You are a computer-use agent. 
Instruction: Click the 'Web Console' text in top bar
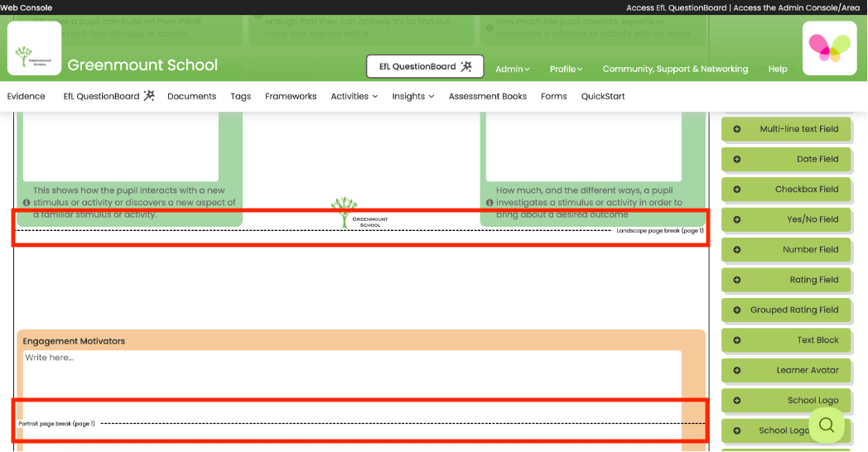(x=26, y=7)
